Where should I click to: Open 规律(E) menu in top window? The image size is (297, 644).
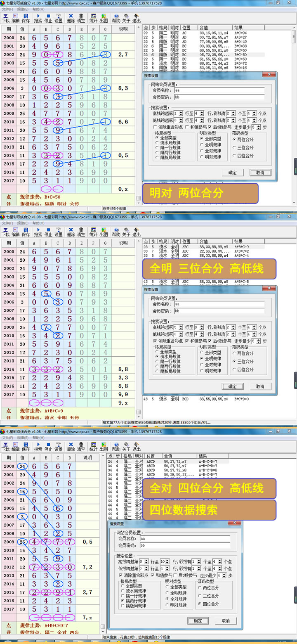[23, 9]
